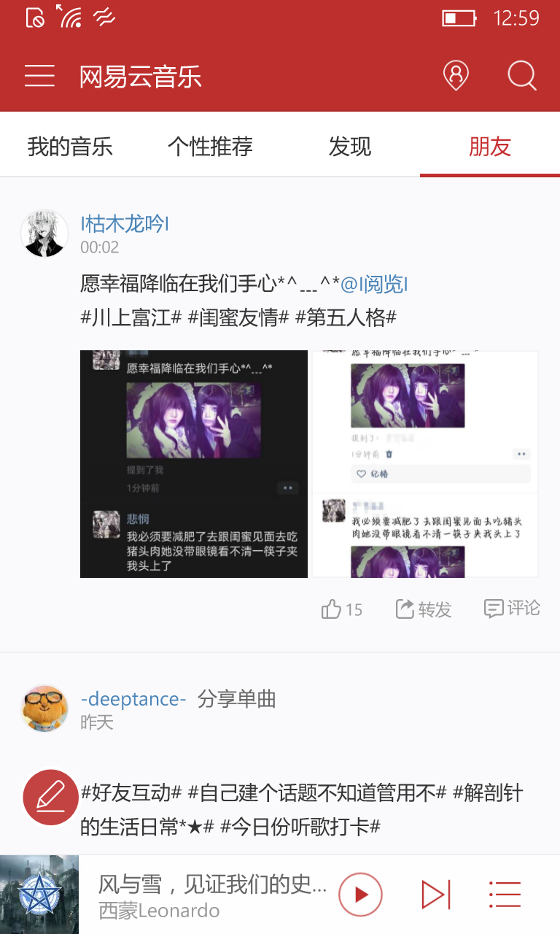View the dark screenshot image in post
Image resolution: width=560 pixels, height=934 pixels.
(x=194, y=464)
